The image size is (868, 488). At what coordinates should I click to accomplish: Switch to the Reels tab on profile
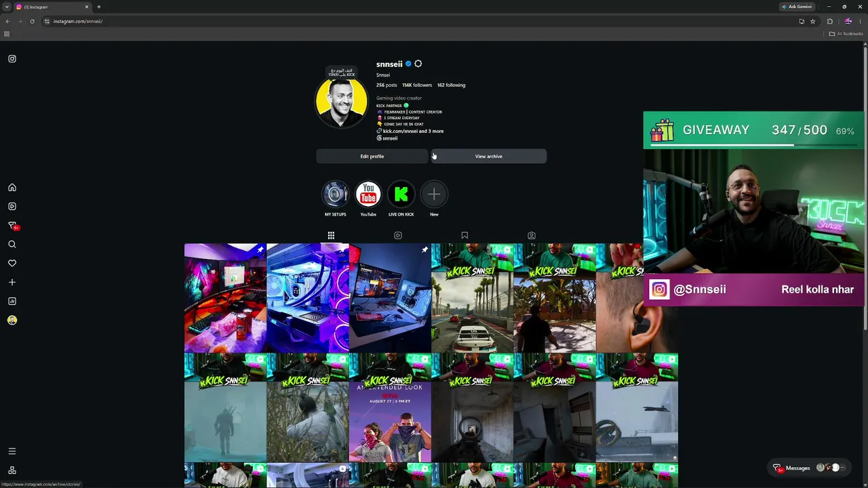[x=398, y=236]
